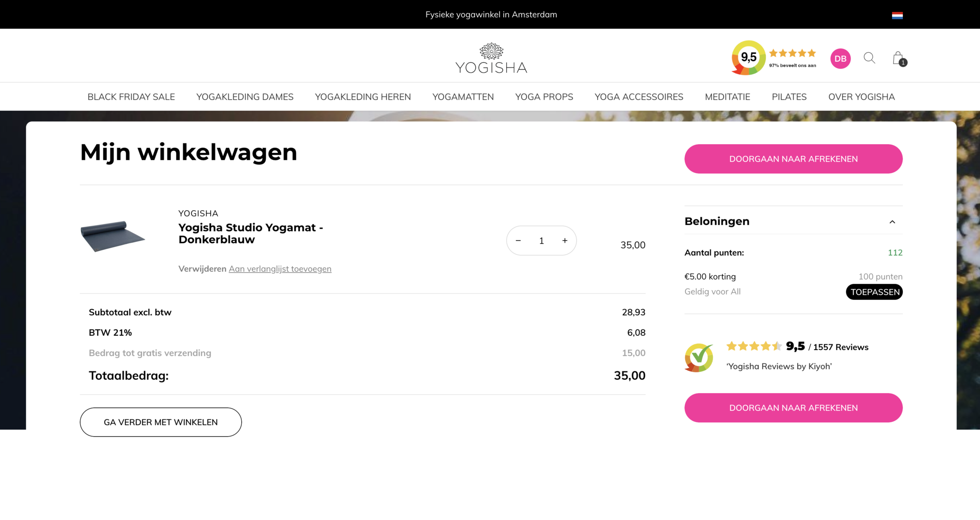980x520 pixels.
Task: Click the top Doorgaan naar afrekenen button
Action: (x=793, y=159)
